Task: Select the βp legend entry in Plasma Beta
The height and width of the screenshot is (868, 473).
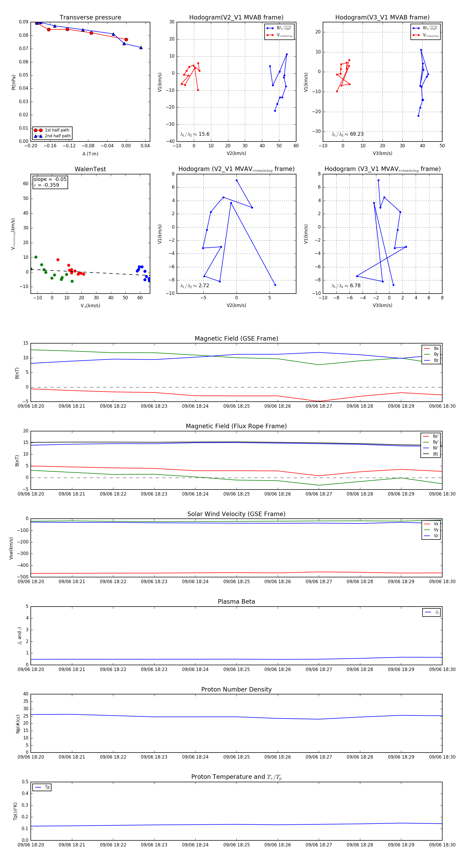Action: (x=431, y=612)
